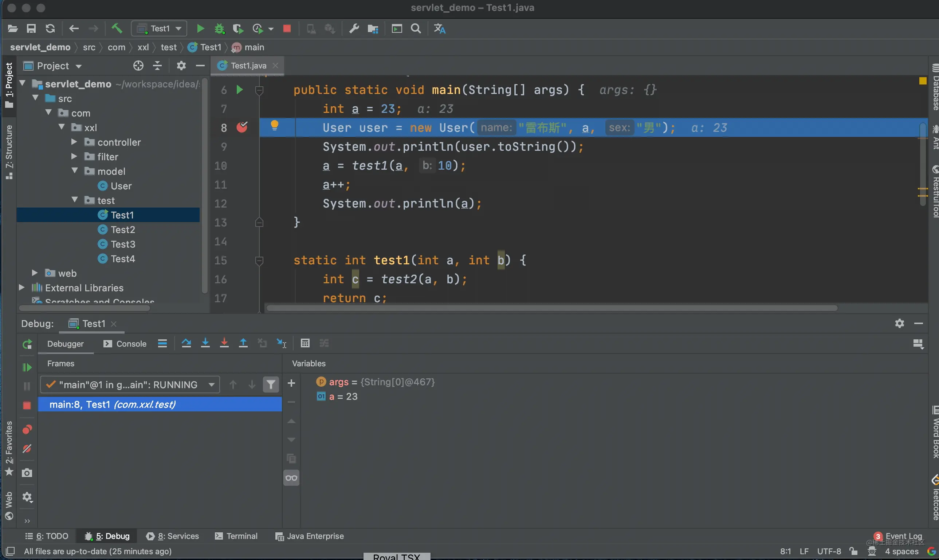The height and width of the screenshot is (560, 939).
Task: Select Test3 class in project tree
Action: [123, 244]
